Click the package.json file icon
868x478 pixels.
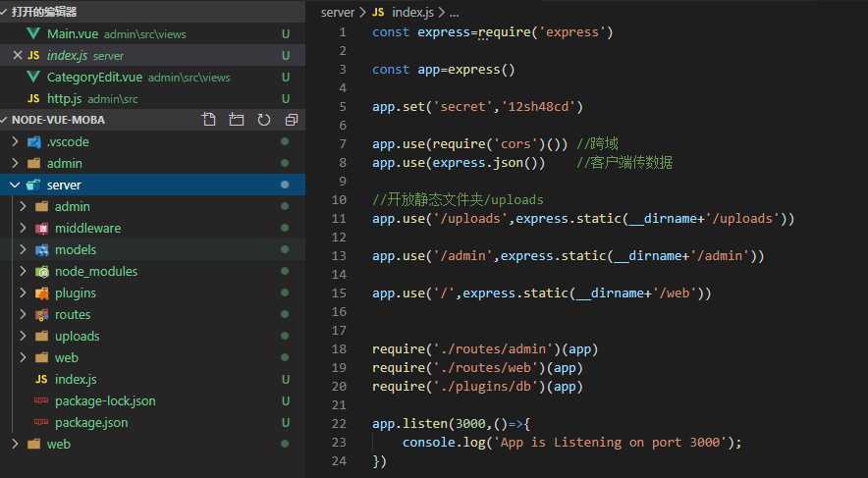(x=41, y=422)
